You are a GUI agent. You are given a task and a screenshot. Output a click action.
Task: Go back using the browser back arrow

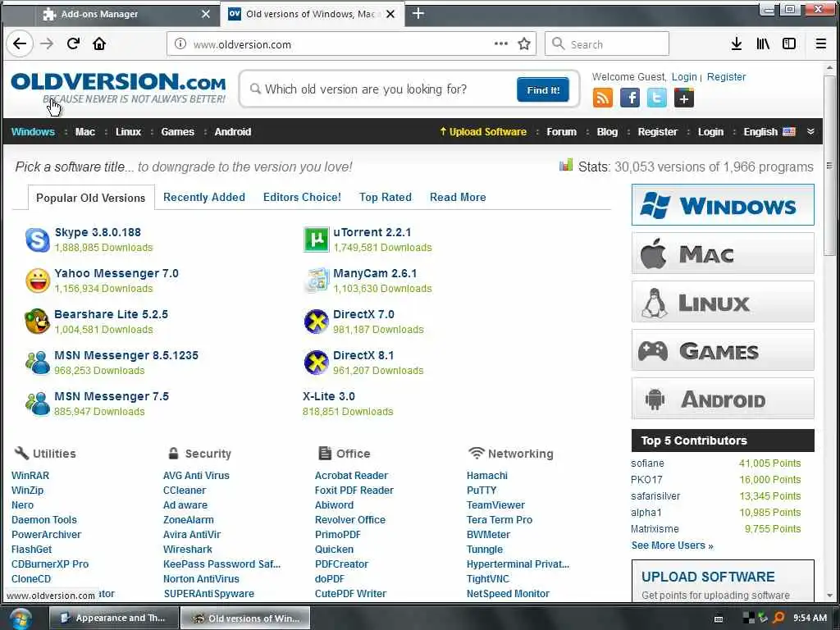pyautogui.click(x=20, y=43)
